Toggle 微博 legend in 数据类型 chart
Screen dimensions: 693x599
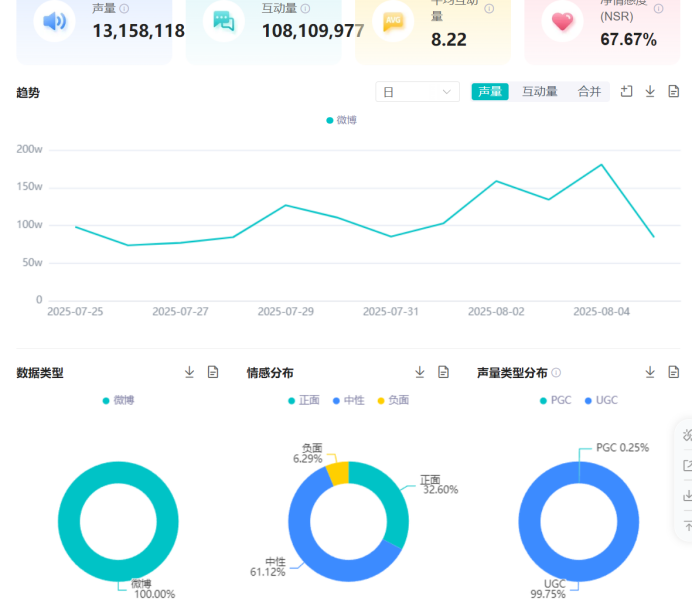click(118, 401)
